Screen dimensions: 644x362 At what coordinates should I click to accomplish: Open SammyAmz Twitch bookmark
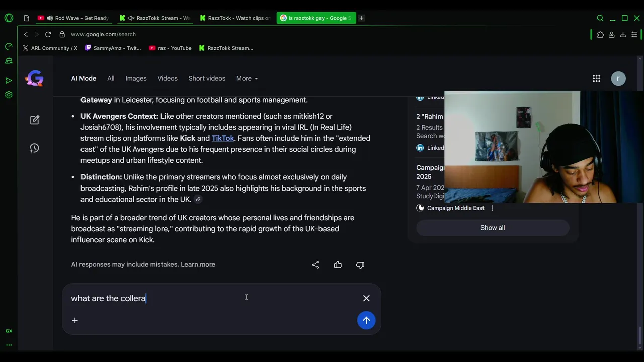coord(113,48)
